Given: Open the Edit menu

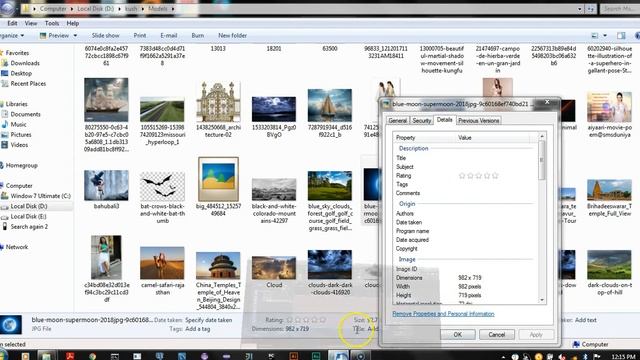Looking at the screenshot, I should coord(12,23).
